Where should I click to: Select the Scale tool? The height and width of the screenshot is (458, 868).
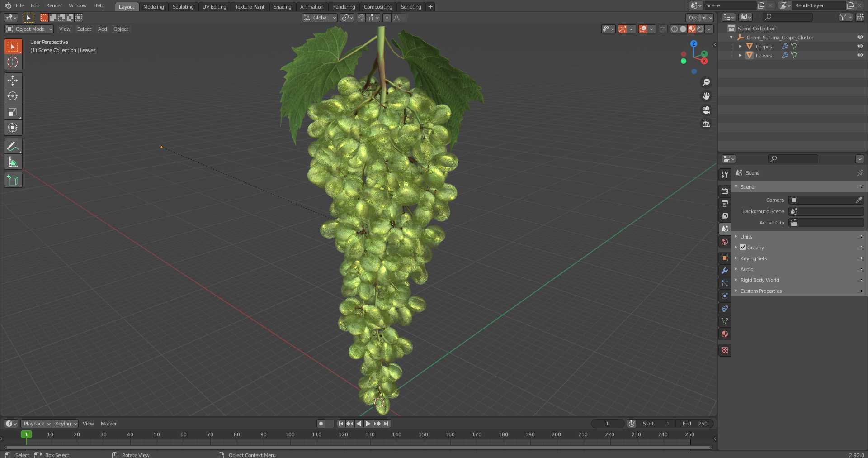pyautogui.click(x=13, y=112)
